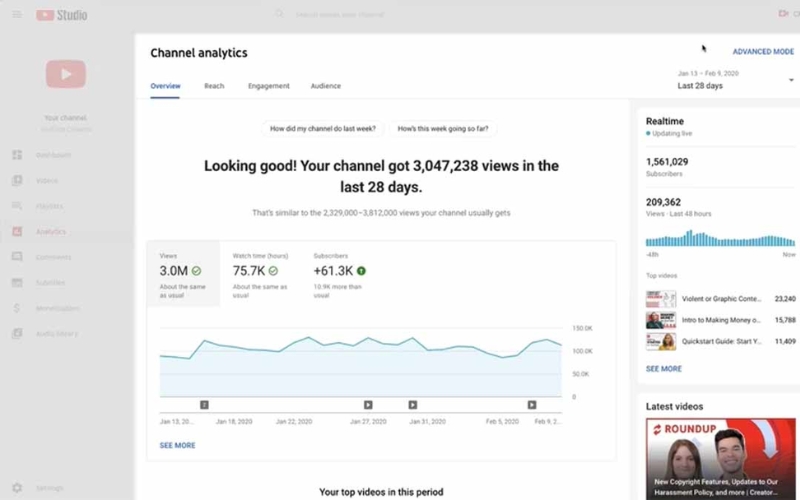Click the Dashboard icon in the sidebar

(x=17, y=155)
